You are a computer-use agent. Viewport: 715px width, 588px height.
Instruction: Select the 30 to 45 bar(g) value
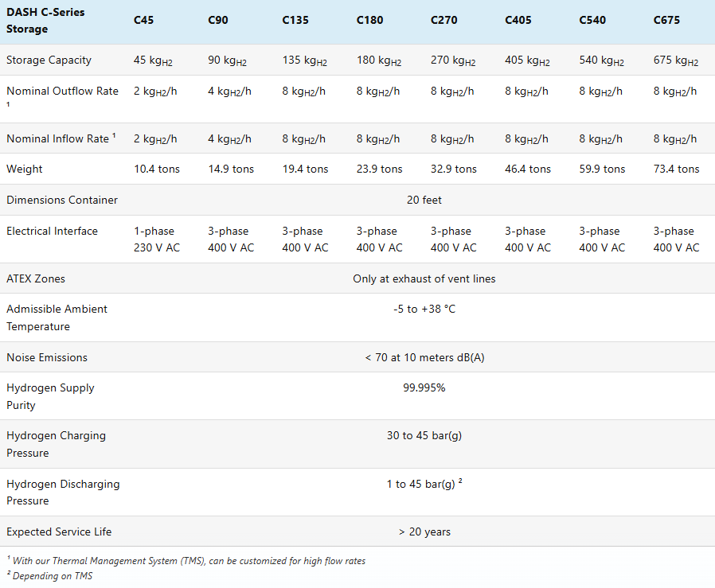pos(424,435)
